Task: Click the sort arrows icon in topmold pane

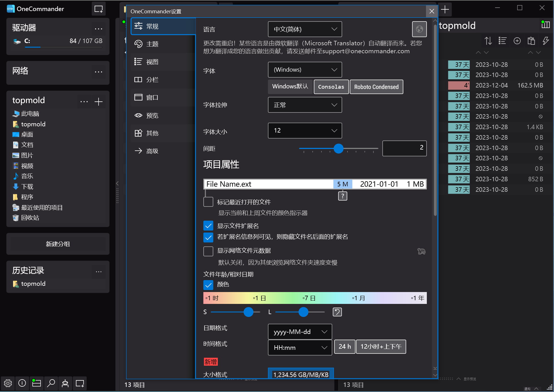Action: (488, 41)
